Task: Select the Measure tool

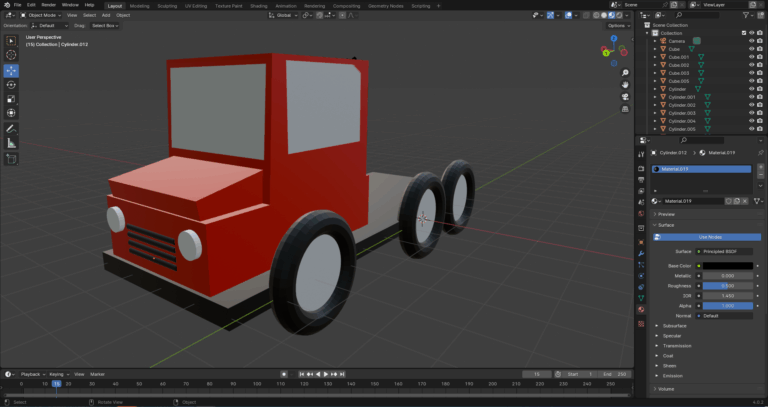Action: pyautogui.click(x=11, y=143)
